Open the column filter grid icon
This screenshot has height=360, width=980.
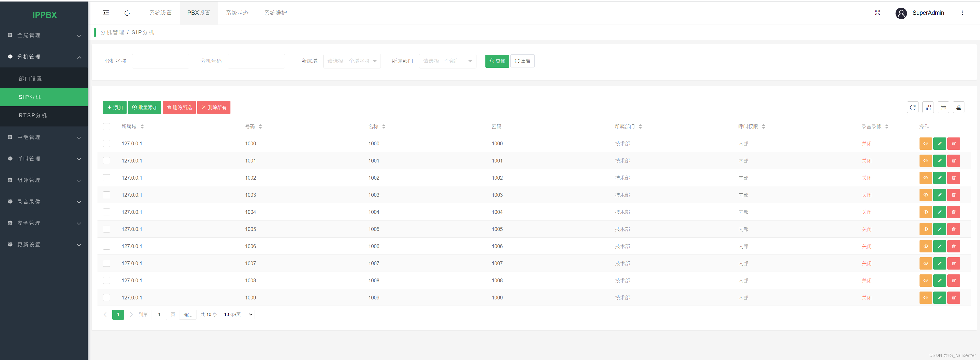pos(928,107)
